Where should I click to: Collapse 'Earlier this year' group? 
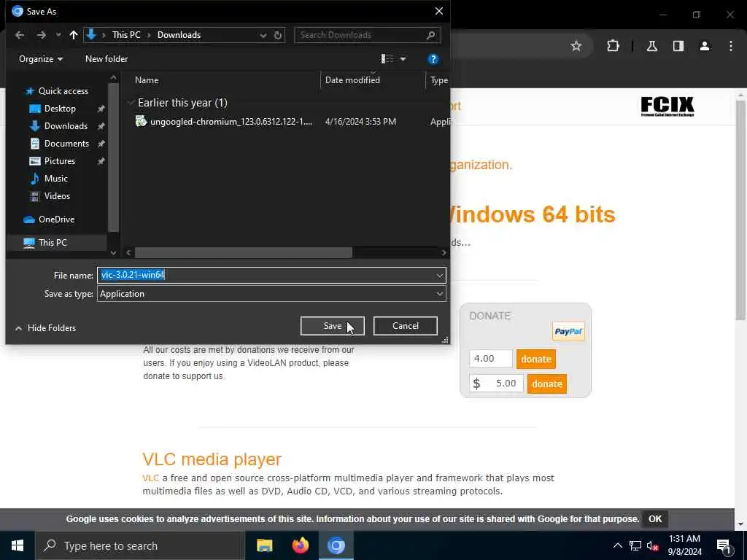click(x=131, y=103)
